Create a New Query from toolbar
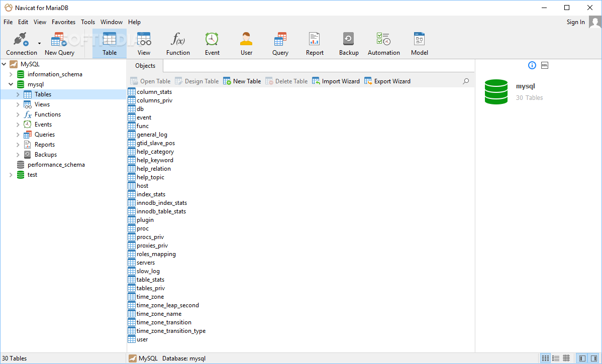Image resolution: width=602 pixels, height=364 pixels. point(59,44)
